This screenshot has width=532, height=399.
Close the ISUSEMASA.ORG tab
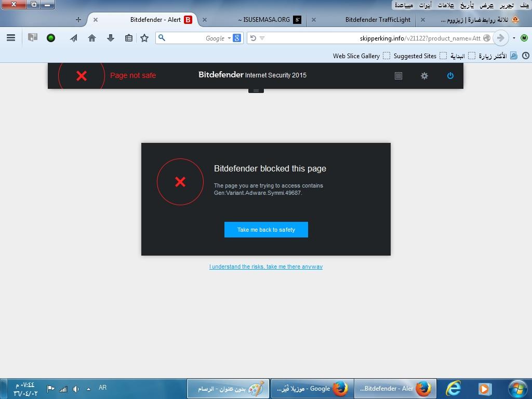(x=205, y=20)
